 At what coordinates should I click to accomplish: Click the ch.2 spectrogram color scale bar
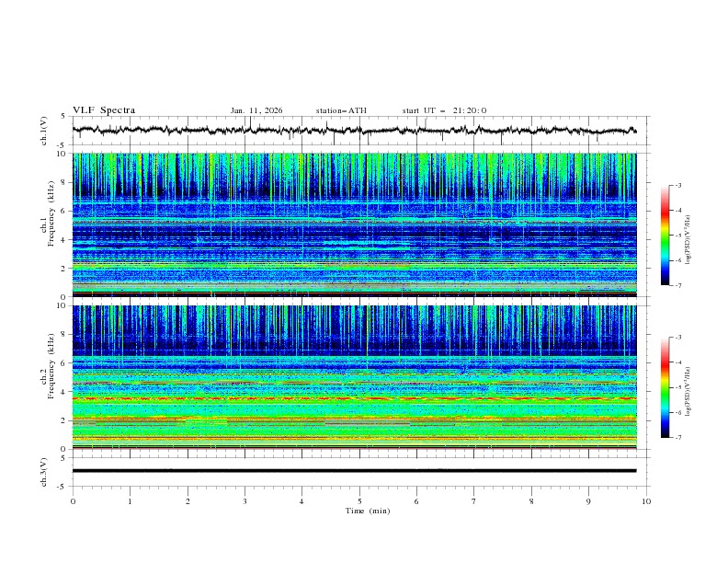[x=665, y=387]
